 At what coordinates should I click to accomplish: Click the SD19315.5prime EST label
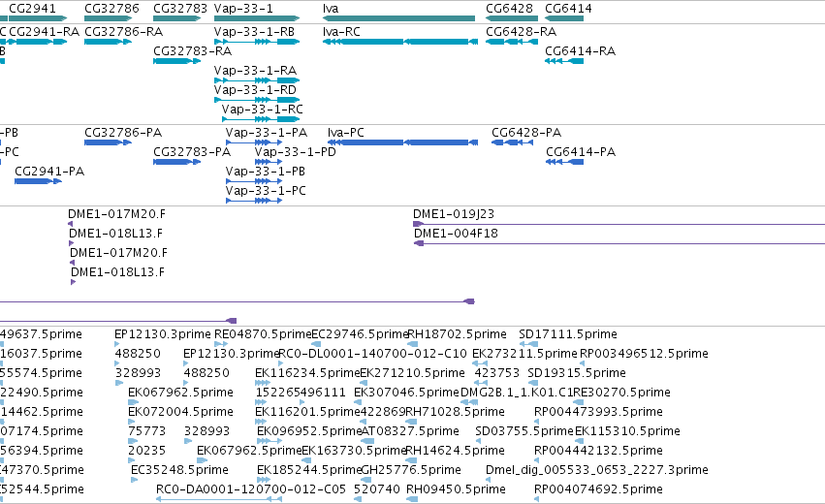(x=577, y=373)
